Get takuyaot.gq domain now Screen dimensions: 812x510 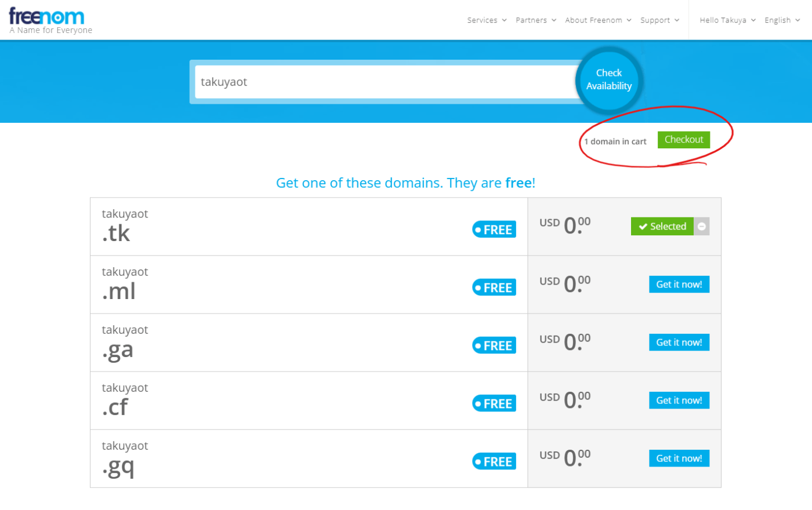[679, 458]
